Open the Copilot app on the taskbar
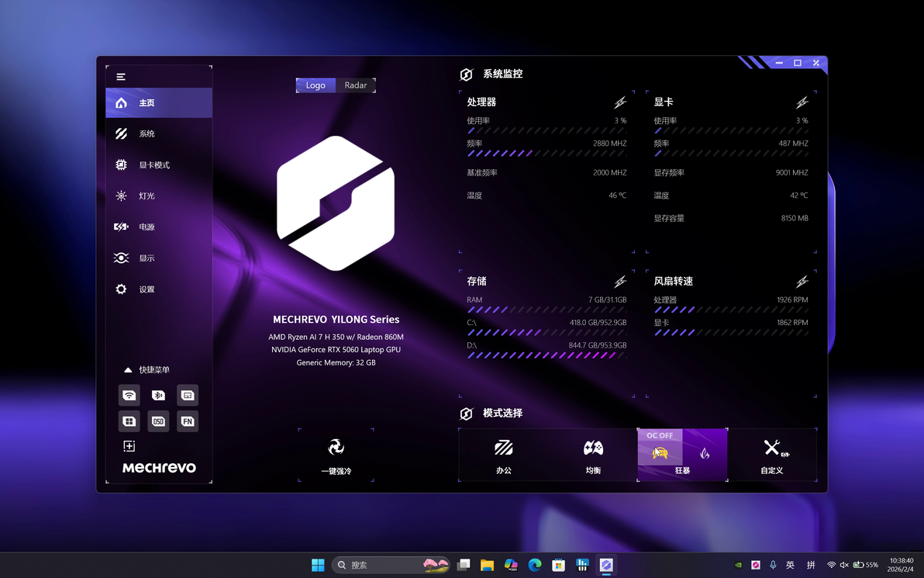The width and height of the screenshot is (924, 578). 511,565
